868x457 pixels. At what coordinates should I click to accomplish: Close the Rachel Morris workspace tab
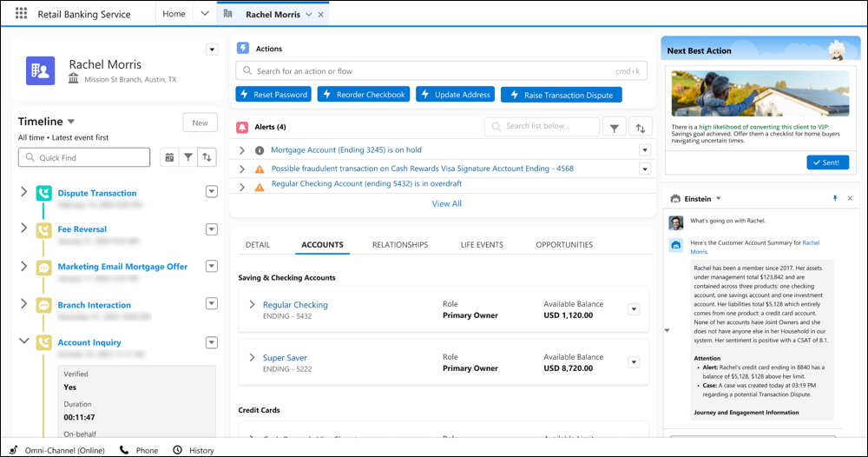point(320,15)
